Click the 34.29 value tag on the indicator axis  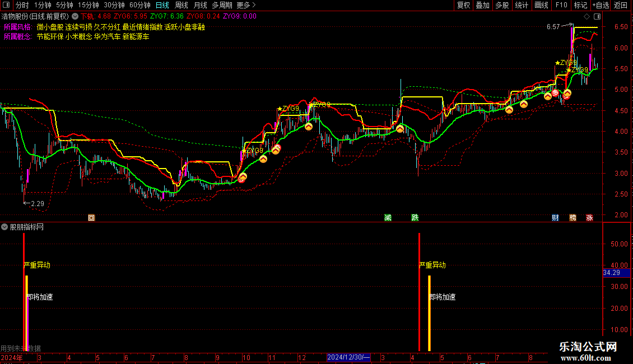point(616,273)
